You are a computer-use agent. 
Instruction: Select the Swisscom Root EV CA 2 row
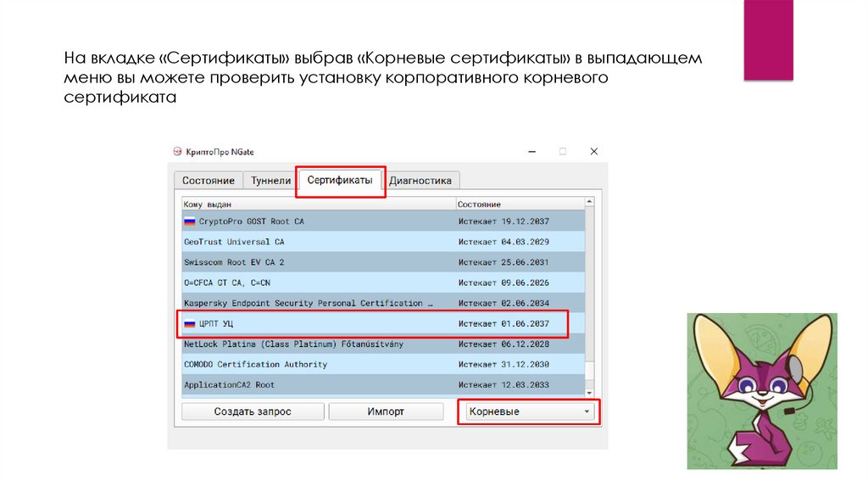[383, 262]
